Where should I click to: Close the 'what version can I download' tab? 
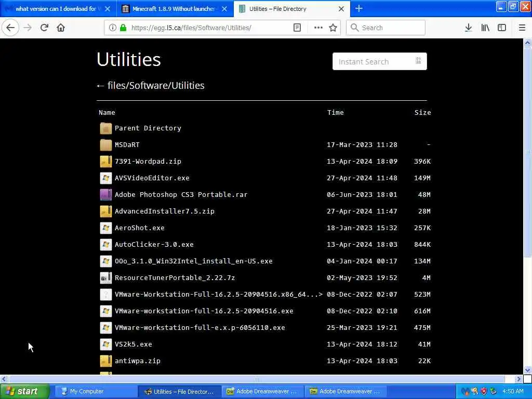click(108, 9)
